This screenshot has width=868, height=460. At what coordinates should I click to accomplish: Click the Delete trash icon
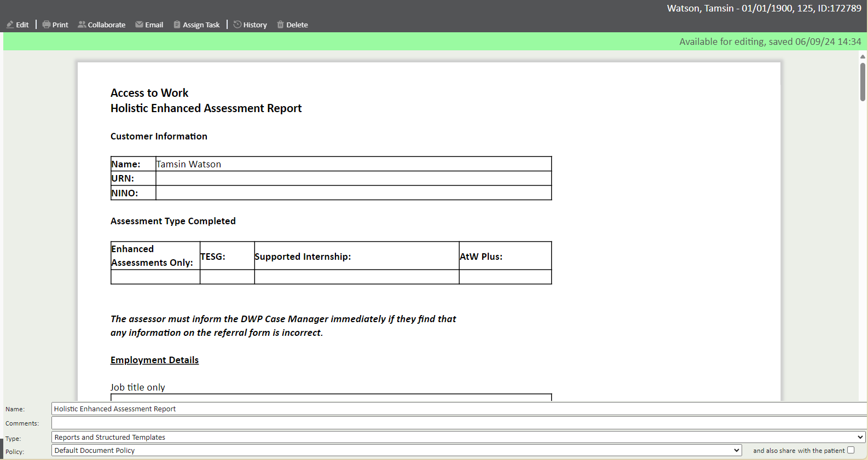click(280, 25)
